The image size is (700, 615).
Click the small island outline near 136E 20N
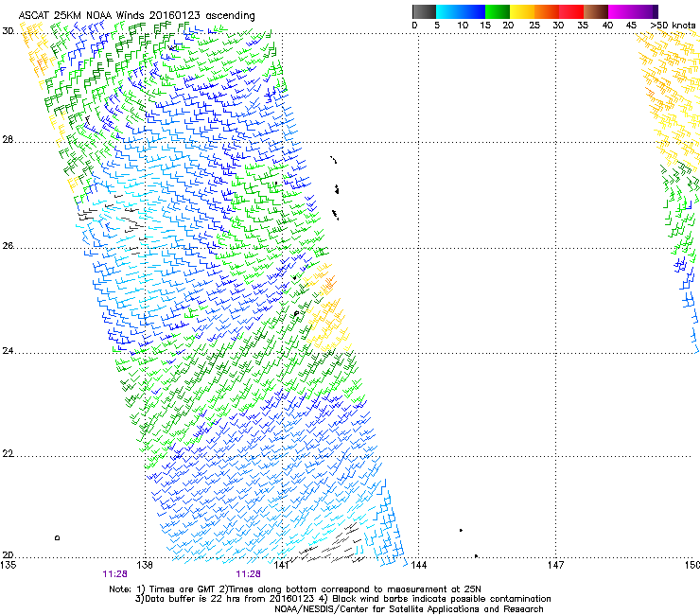(x=57, y=537)
